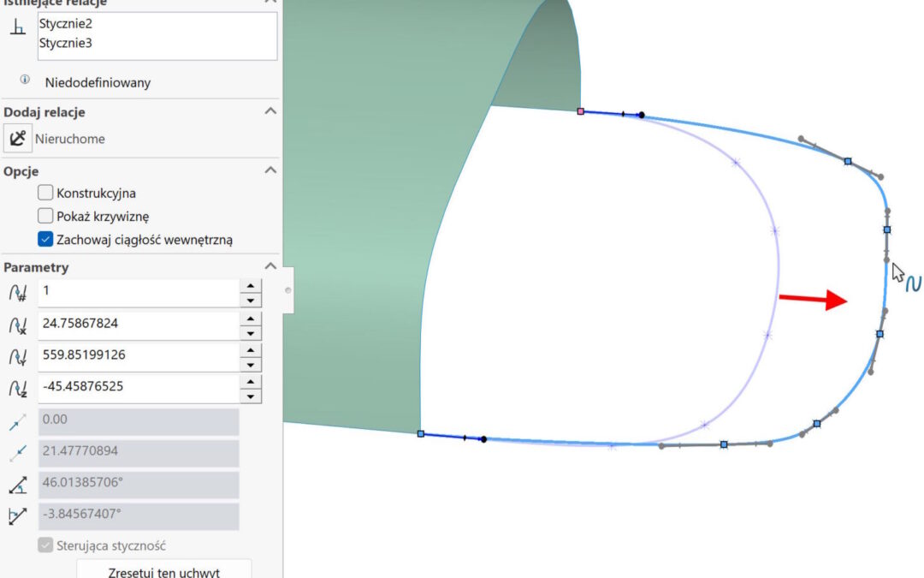Click the X coordinate parameter icon
The width and height of the screenshot is (924, 578).
(x=18, y=325)
